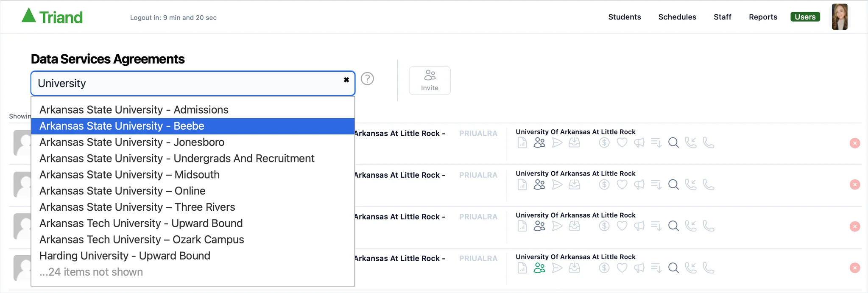Click the magnifier icon in third row
868x293 pixels.
pyautogui.click(x=673, y=226)
